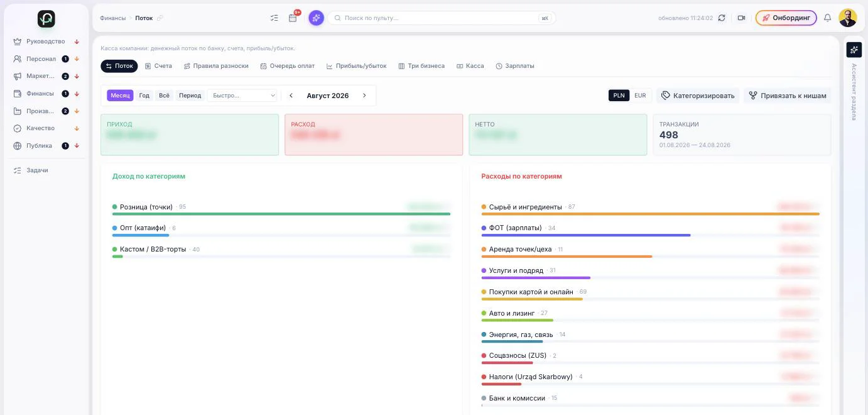
Task: Open the Правила разноски tab
Action: pos(216,66)
